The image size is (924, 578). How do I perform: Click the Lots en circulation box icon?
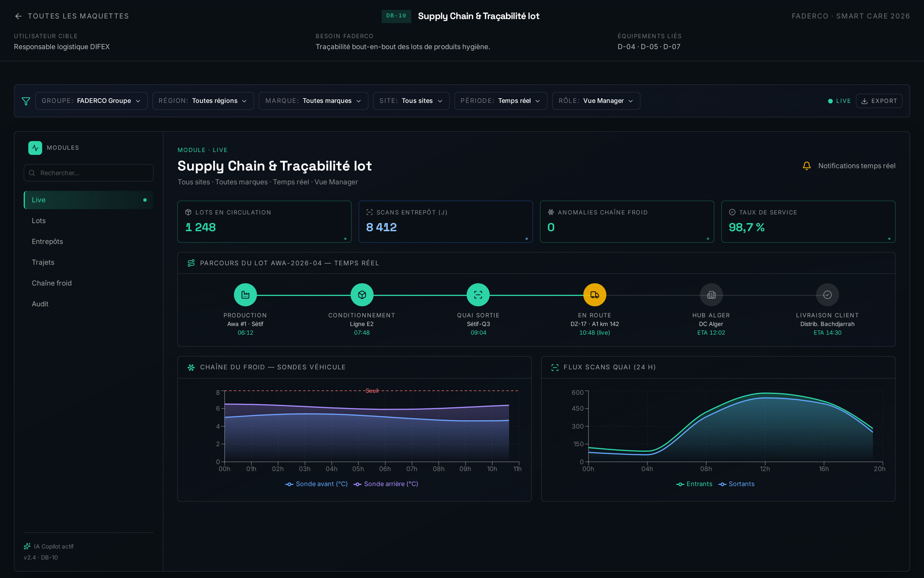[x=188, y=212]
